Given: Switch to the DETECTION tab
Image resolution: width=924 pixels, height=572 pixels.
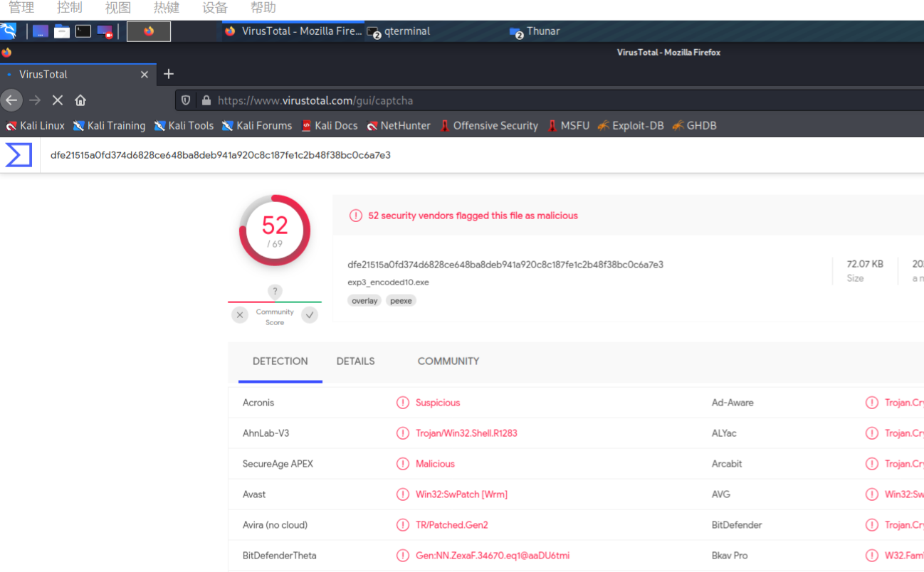Looking at the screenshot, I should [280, 361].
